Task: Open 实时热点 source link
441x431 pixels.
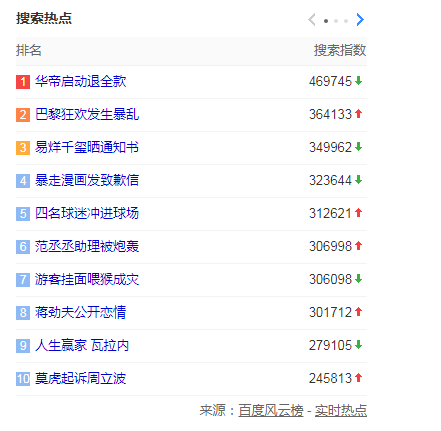Action: [x=341, y=410]
